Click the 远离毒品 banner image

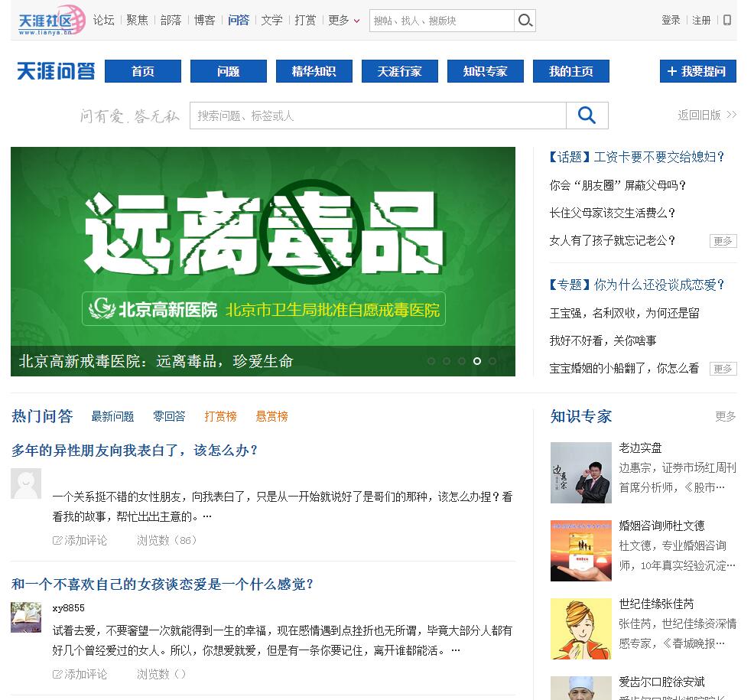point(263,261)
